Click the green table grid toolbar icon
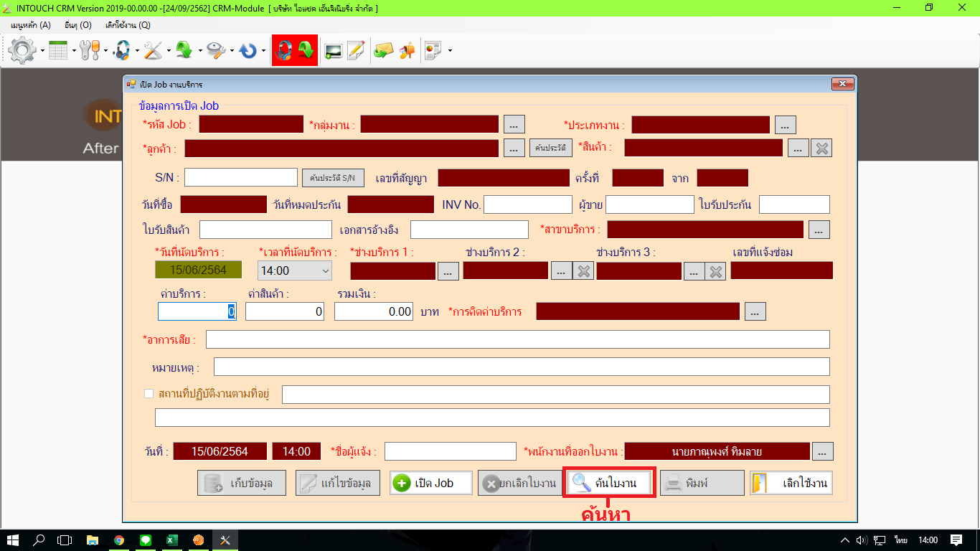Image resolution: width=980 pixels, height=551 pixels. [x=58, y=51]
